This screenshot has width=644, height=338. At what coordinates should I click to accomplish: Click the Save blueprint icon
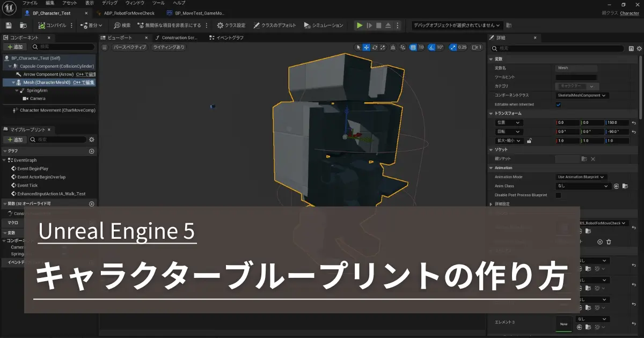pyautogui.click(x=9, y=25)
